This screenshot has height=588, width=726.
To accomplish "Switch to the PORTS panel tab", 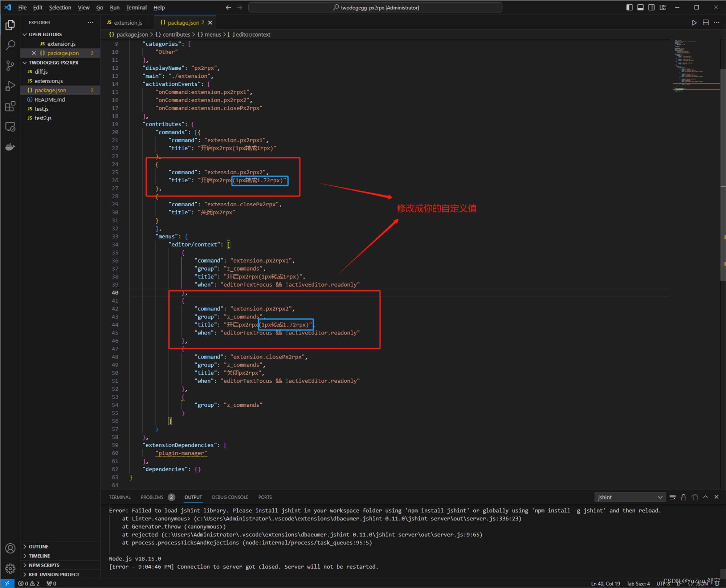I will 265,497.
